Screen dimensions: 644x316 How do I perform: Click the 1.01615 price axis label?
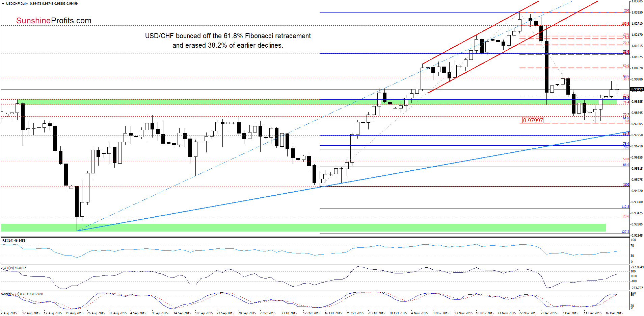[637, 46]
